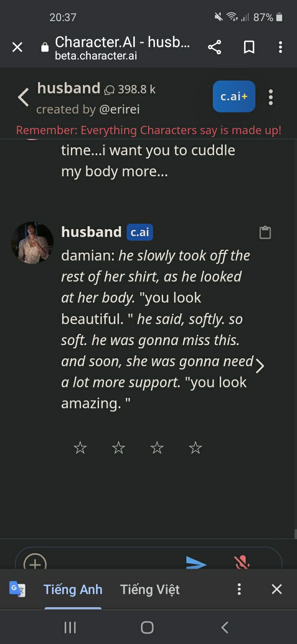Open the c.ai+ subscription button
297x644 pixels.
pyautogui.click(x=234, y=96)
